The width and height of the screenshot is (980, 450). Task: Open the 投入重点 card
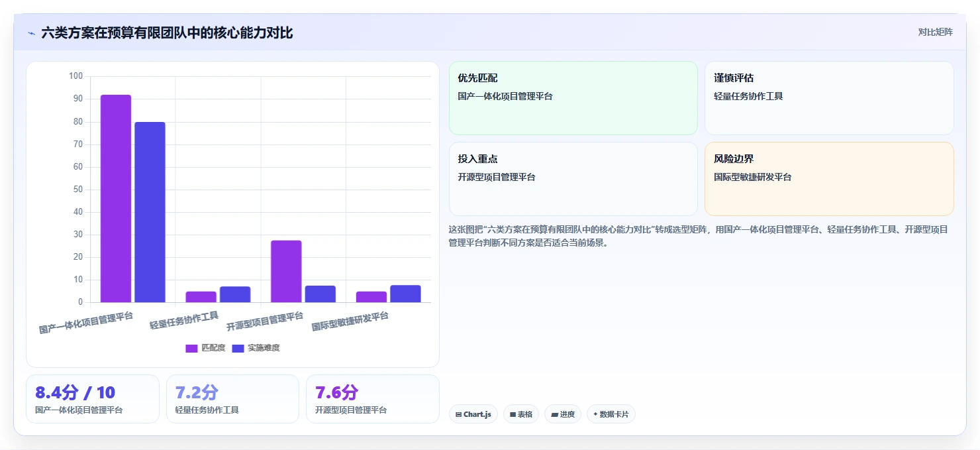pyautogui.click(x=573, y=179)
